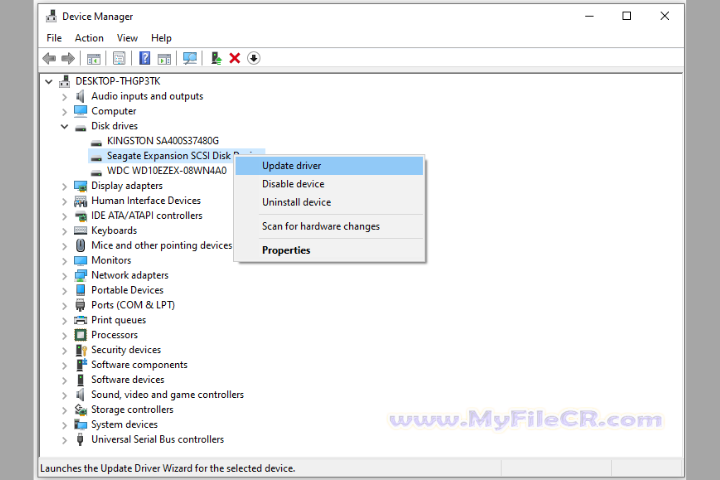
Task: Click the action pane toolbar icon
Action: (x=164, y=59)
